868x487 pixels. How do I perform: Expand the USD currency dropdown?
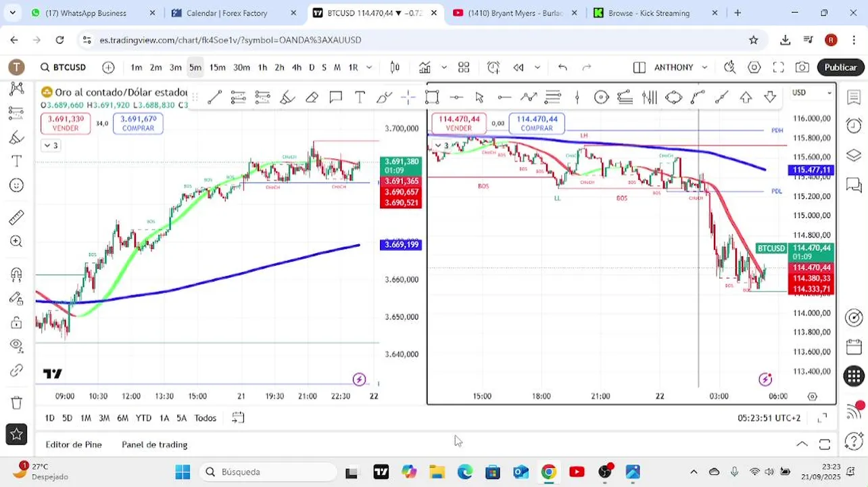[x=811, y=93]
